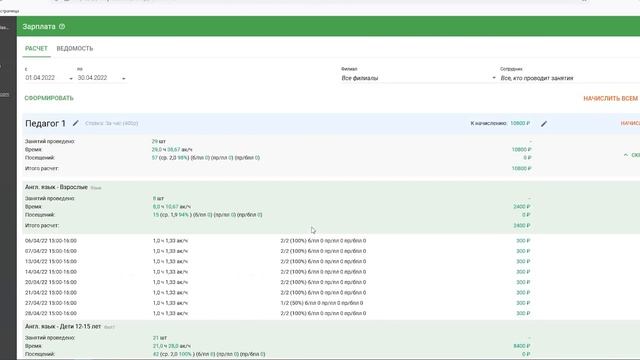Open the ВЕДОМОСТЬ tab
This screenshot has width=640, height=360.
tap(75, 49)
